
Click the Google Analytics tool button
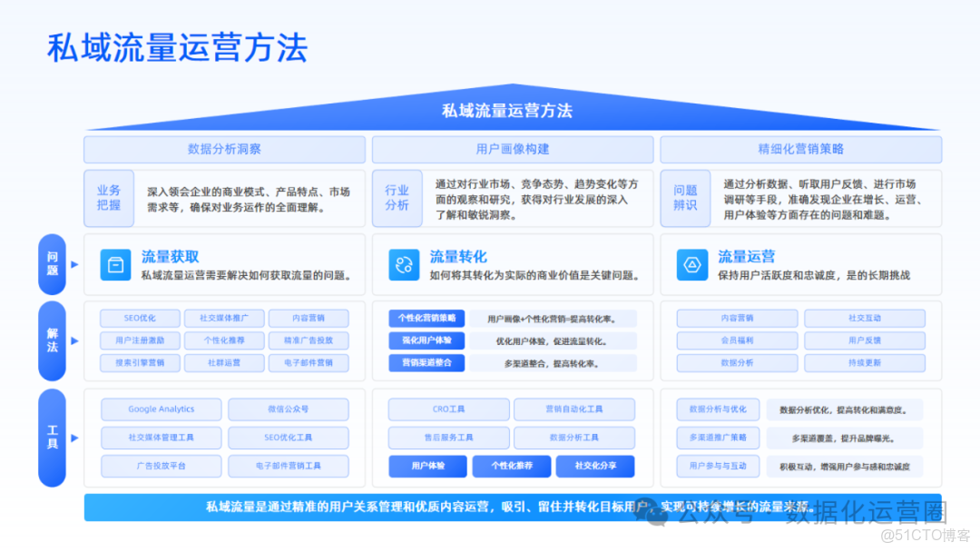pos(161,409)
